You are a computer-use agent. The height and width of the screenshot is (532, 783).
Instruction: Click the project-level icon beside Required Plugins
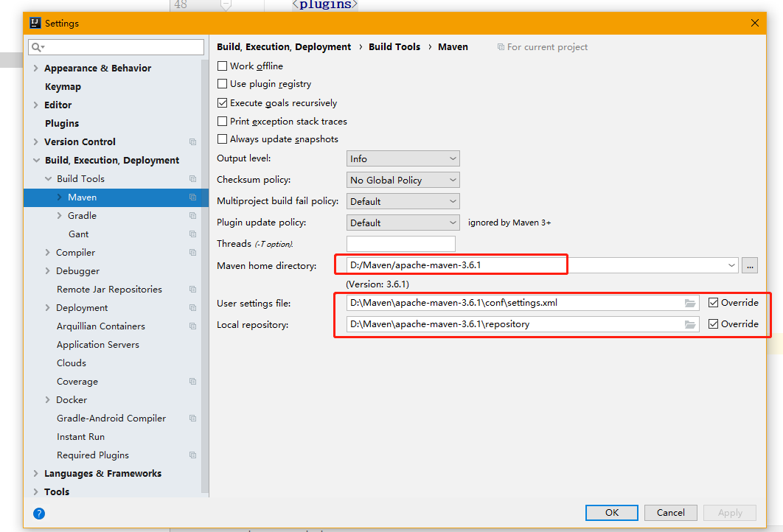[192, 455]
